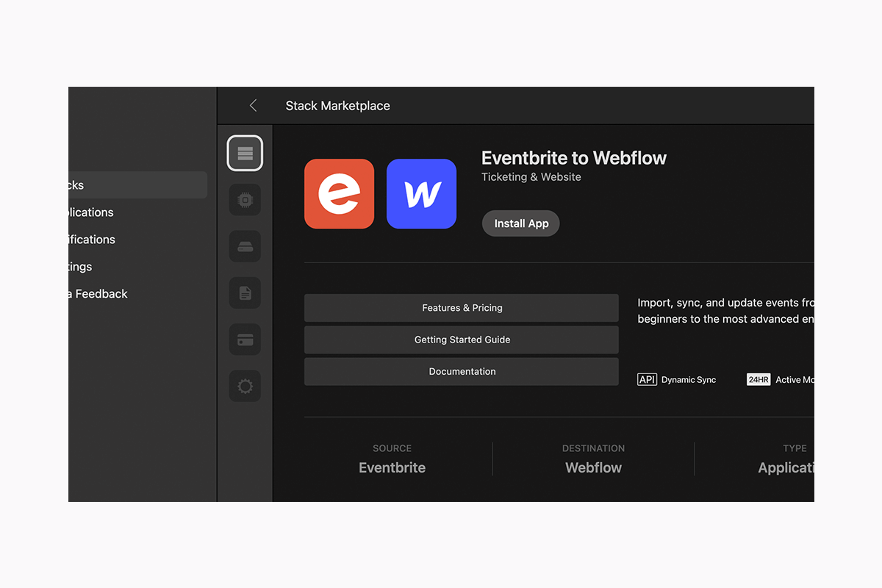Click the API Dynamic Sync badge

tap(677, 380)
